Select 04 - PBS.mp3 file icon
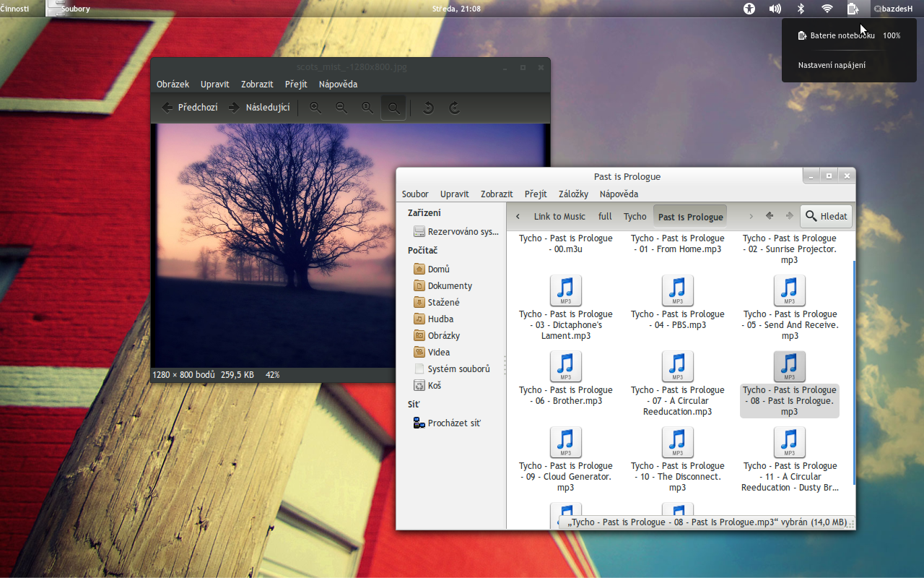Image resolution: width=924 pixels, height=578 pixels. point(677,290)
